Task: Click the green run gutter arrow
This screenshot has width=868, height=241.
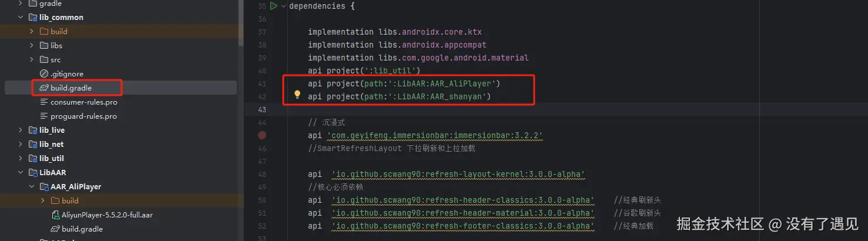Action: pyautogui.click(x=273, y=6)
